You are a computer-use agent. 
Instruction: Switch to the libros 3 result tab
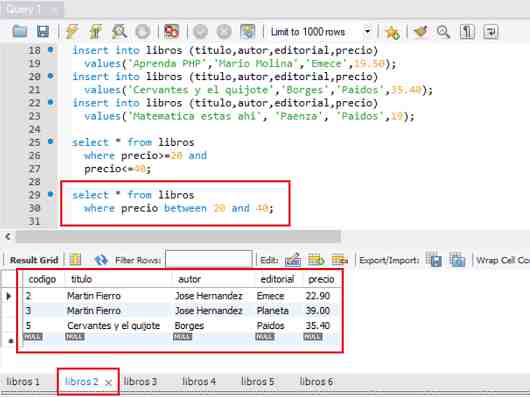[140, 382]
